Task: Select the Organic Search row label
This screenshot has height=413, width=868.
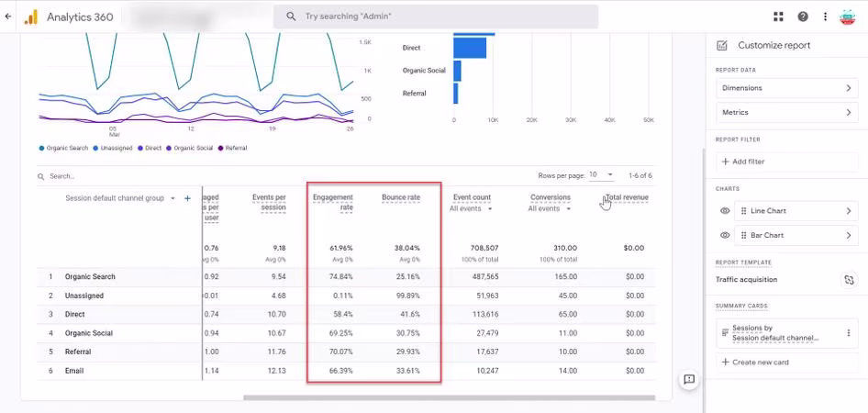Action: [90, 277]
